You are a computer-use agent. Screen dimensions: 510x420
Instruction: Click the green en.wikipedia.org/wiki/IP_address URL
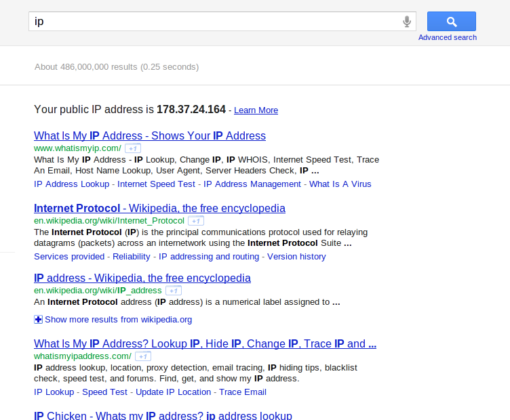tap(98, 291)
